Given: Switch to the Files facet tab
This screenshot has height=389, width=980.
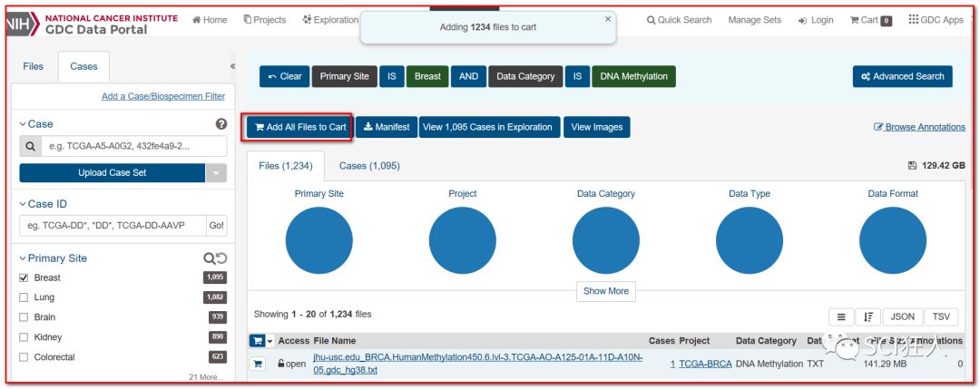Looking at the screenshot, I should pos(34,66).
